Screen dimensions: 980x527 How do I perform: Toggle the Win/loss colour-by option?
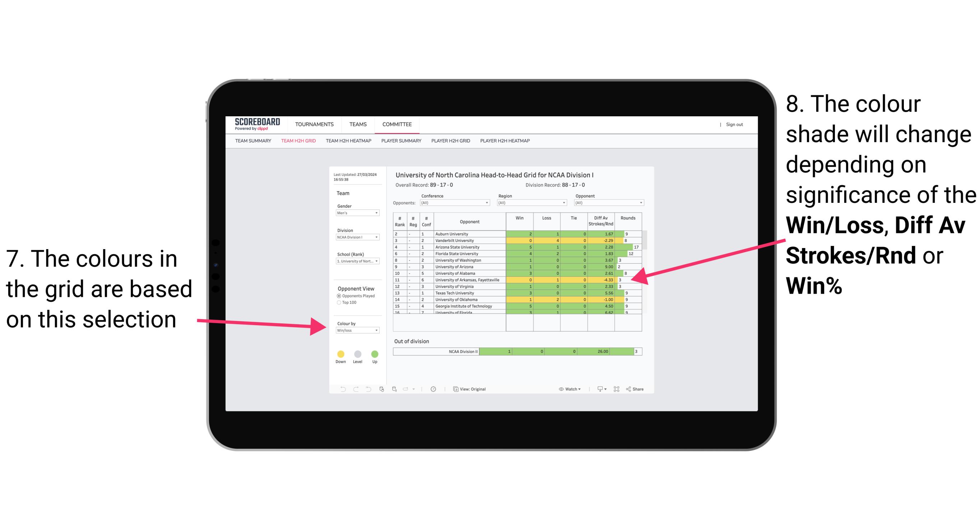pos(356,331)
